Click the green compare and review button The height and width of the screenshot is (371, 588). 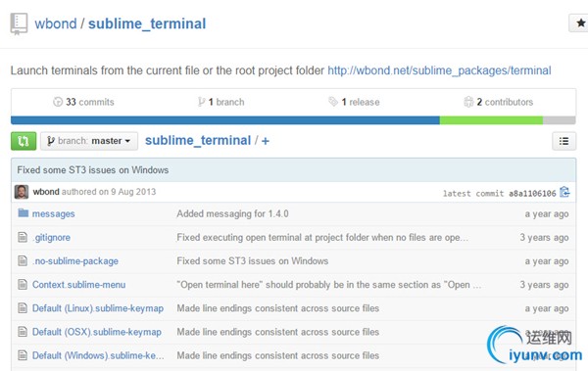pos(24,141)
